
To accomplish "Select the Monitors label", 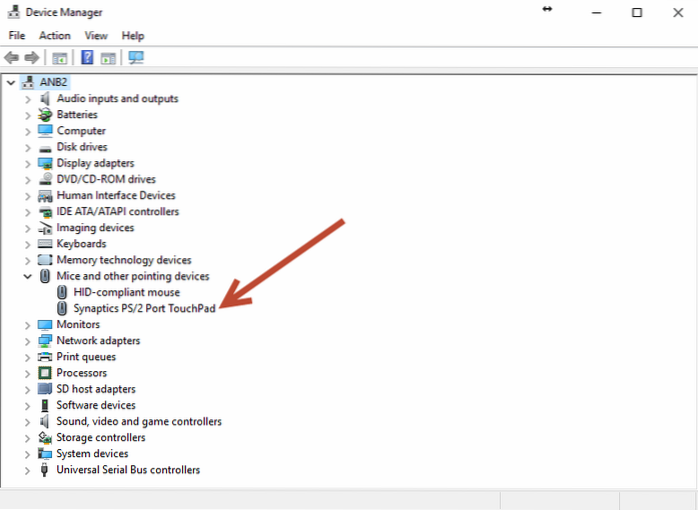I will point(78,324).
